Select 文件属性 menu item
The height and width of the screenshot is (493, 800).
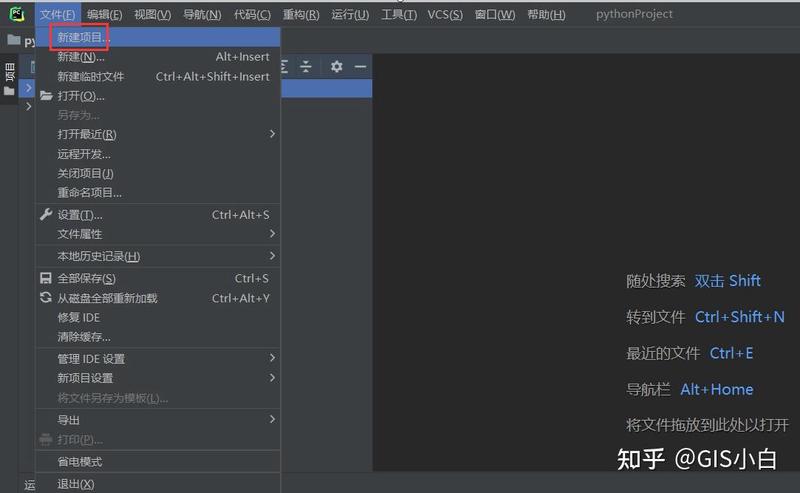click(x=158, y=234)
